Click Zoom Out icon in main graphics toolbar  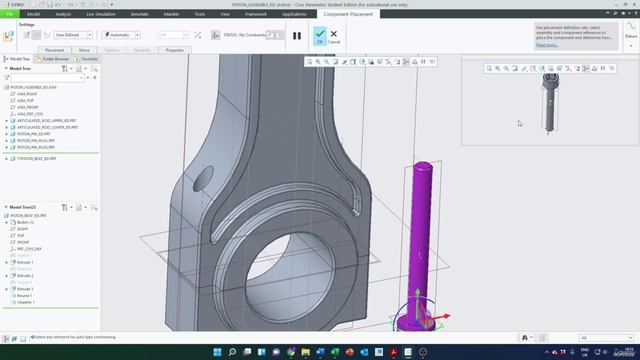[x=327, y=62]
